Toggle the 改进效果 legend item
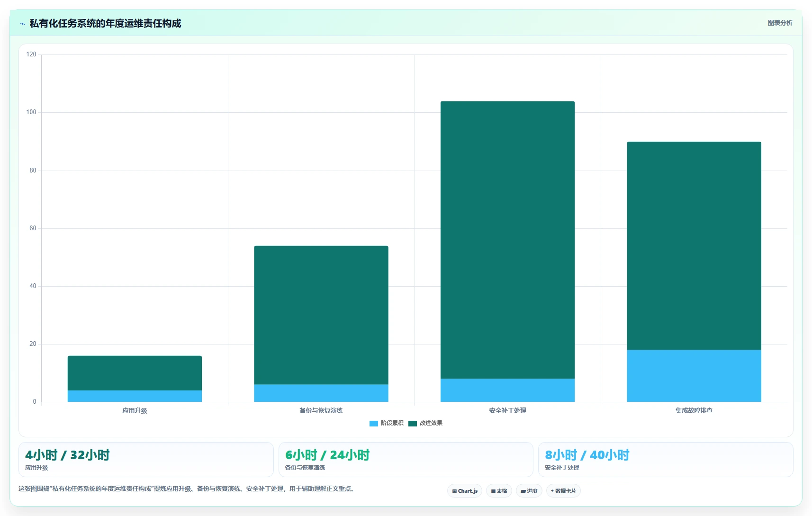812x516 pixels. tap(425, 423)
